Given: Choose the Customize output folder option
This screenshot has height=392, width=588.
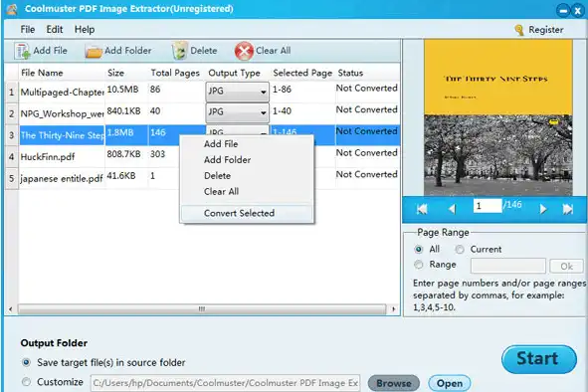Looking at the screenshot, I should [x=26, y=382].
